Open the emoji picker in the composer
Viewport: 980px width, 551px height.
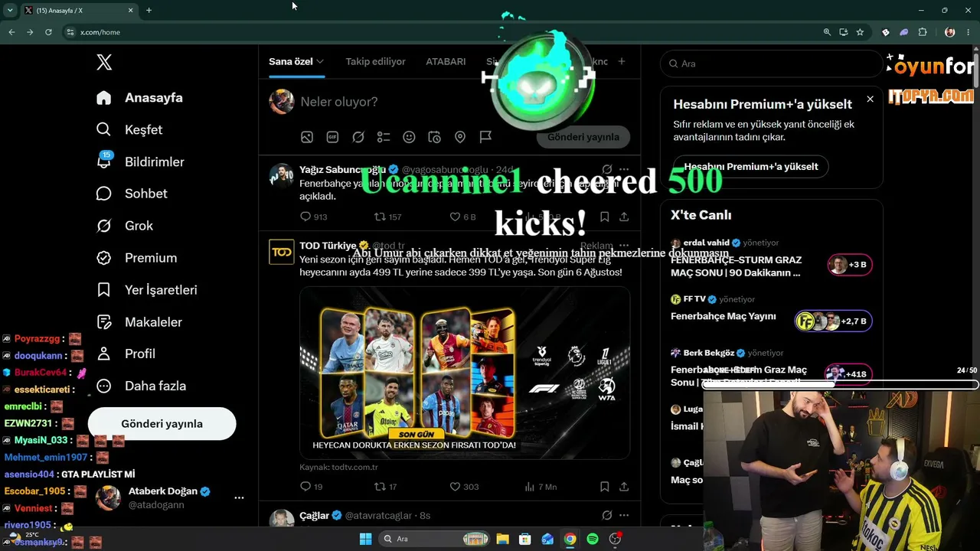point(409,137)
